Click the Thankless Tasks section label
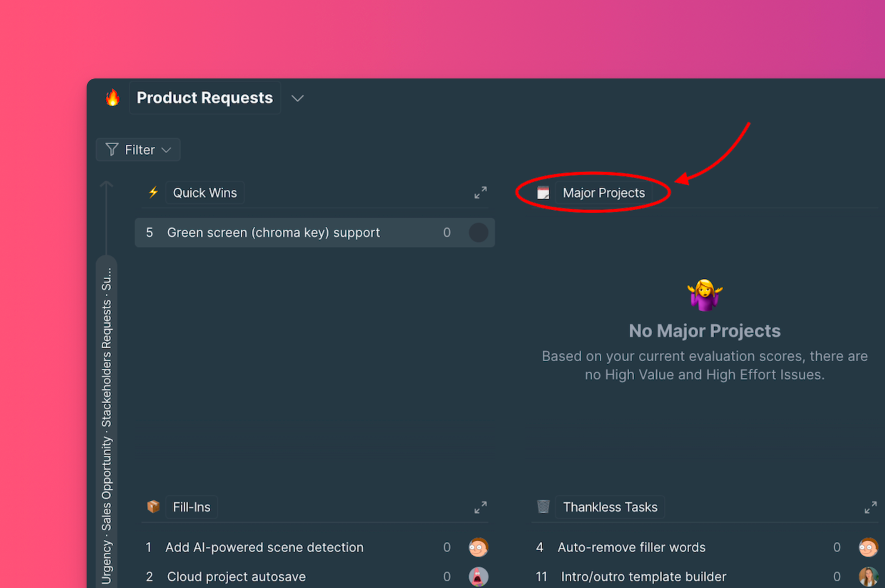885x588 pixels. point(610,507)
